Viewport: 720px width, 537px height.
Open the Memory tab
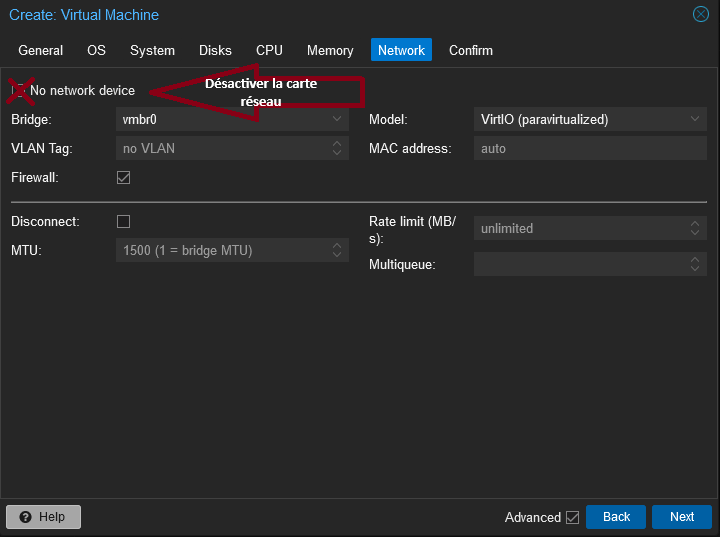coord(330,50)
